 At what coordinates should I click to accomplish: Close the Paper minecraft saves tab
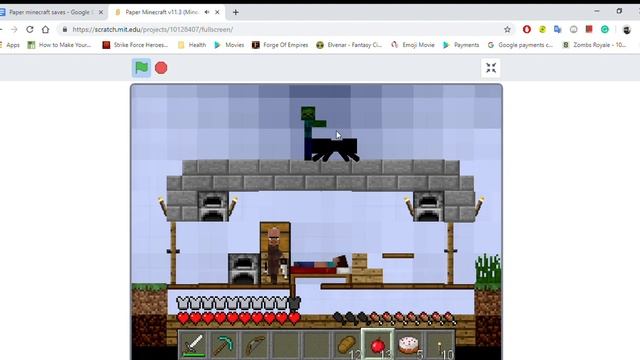click(x=101, y=12)
